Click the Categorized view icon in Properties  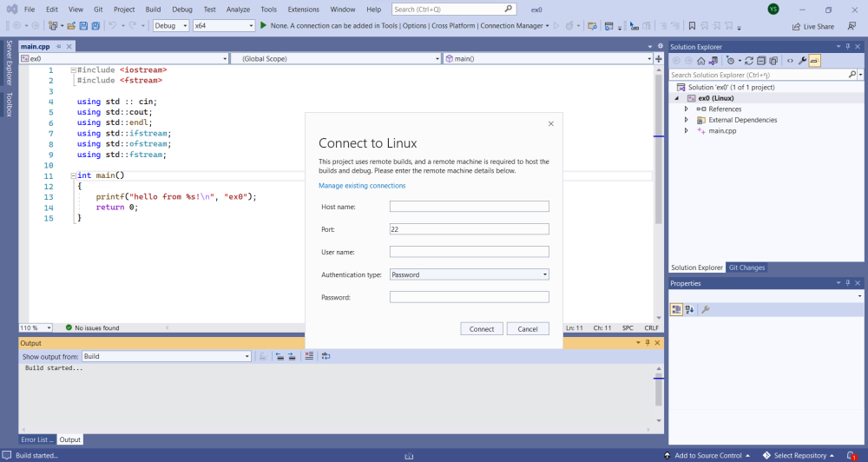tap(676, 310)
